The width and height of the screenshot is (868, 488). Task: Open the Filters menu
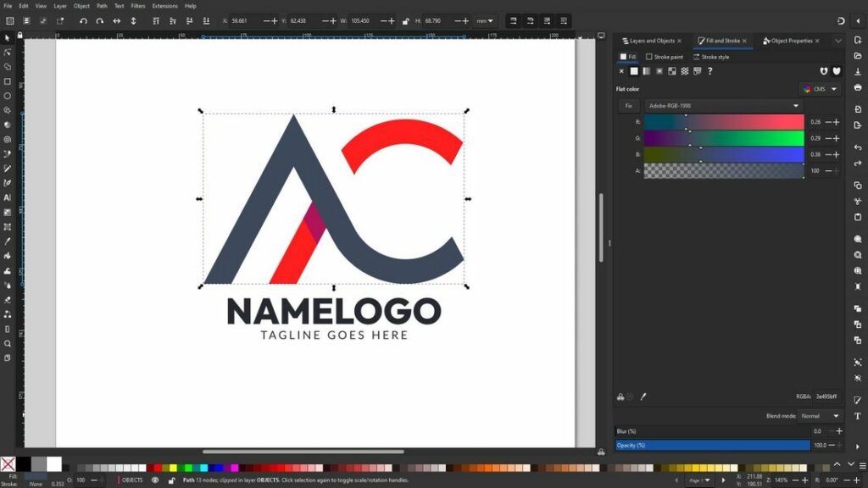[138, 6]
